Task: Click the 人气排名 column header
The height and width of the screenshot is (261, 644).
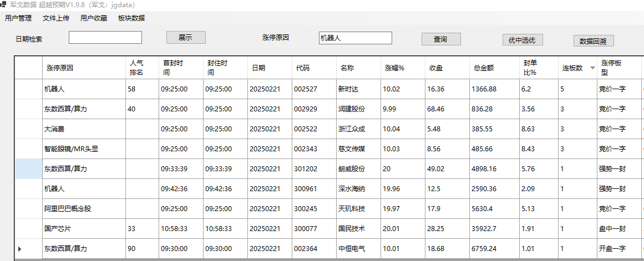Action: (142, 68)
